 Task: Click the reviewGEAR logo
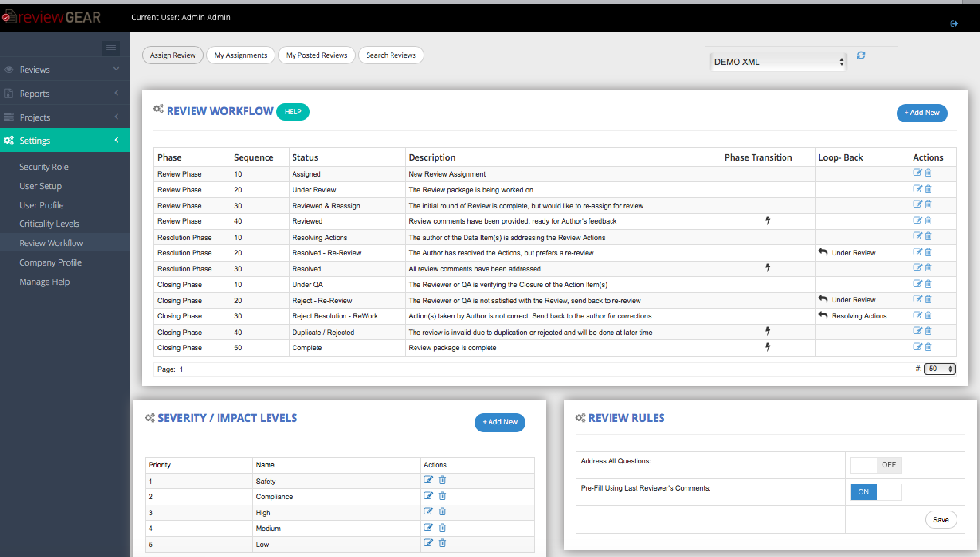[x=52, y=17]
